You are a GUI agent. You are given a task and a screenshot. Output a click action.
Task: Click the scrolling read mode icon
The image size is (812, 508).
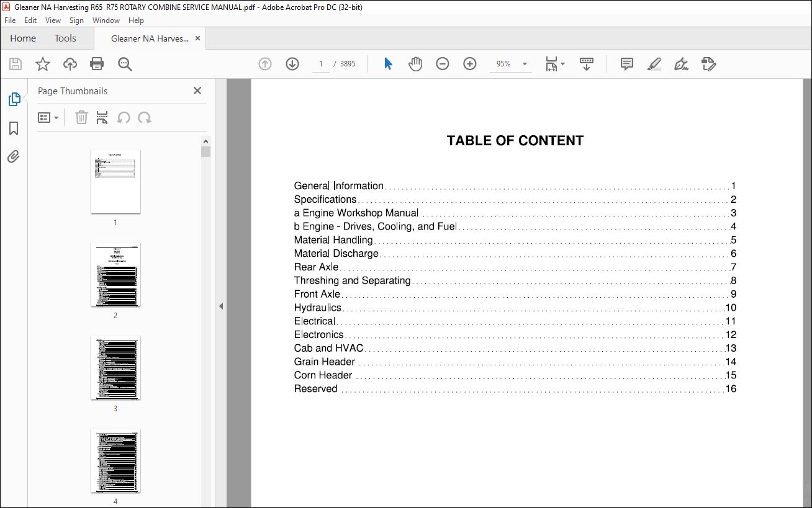pos(587,64)
